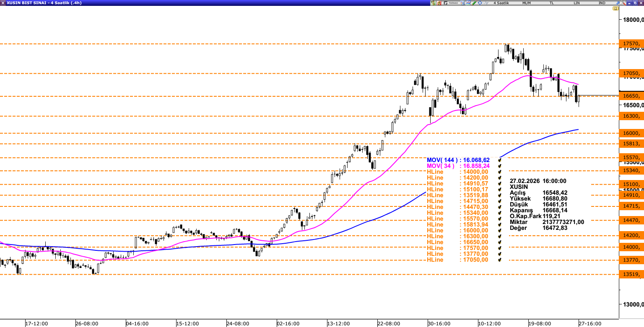Open the crossed tools settings icon
The height and width of the screenshot is (327, 644).
tap(623, 3)
